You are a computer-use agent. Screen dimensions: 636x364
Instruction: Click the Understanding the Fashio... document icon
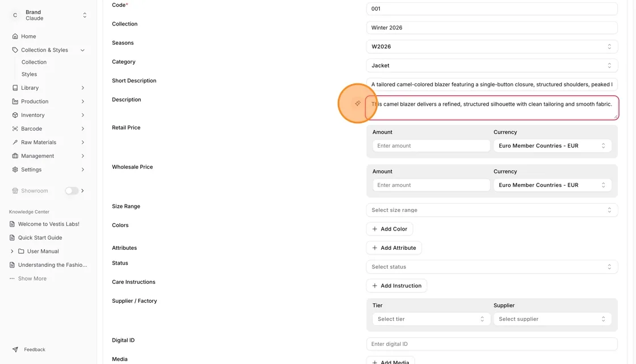click(12, 265)
